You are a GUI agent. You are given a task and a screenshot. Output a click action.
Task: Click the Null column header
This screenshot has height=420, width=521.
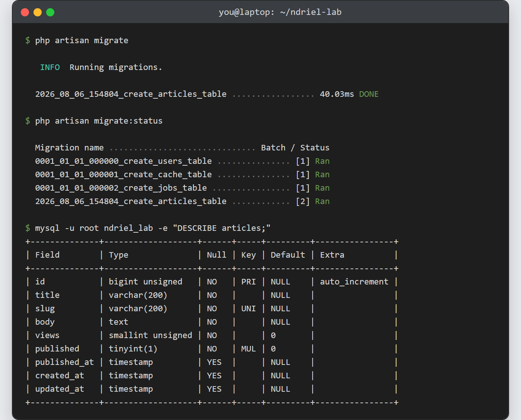217,255
